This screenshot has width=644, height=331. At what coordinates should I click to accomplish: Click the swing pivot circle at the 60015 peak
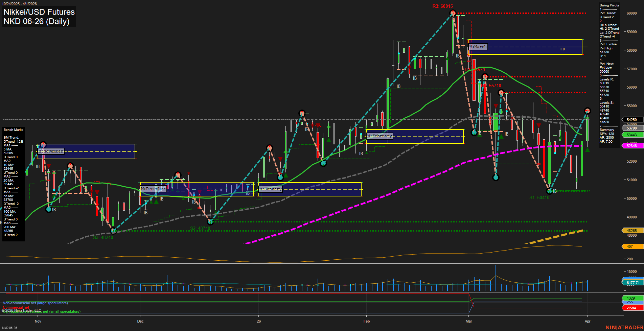(453, 13)
